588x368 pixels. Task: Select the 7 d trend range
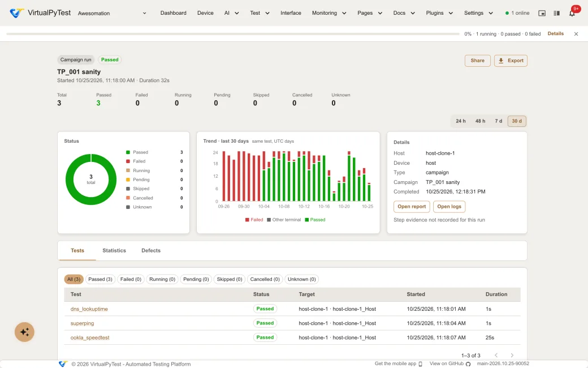(x=498, y=121)
